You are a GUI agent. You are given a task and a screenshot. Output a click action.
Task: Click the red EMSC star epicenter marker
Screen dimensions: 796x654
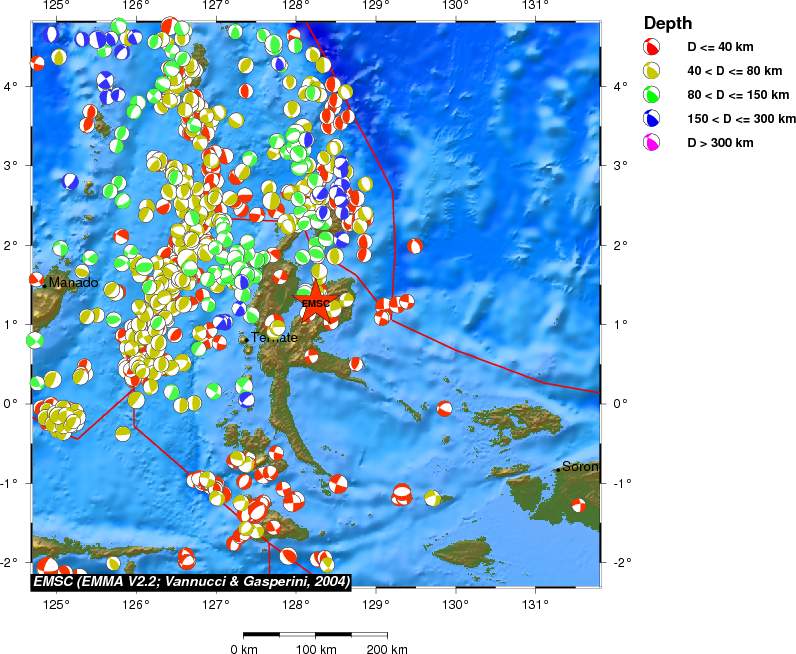click(316, 304)
